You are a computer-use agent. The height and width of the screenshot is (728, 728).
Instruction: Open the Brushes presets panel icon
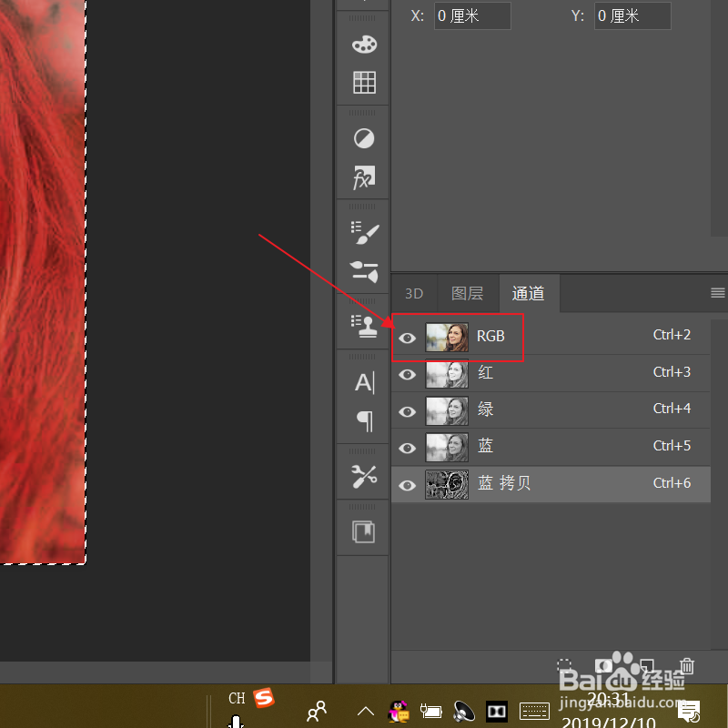[x=364, y=271]
